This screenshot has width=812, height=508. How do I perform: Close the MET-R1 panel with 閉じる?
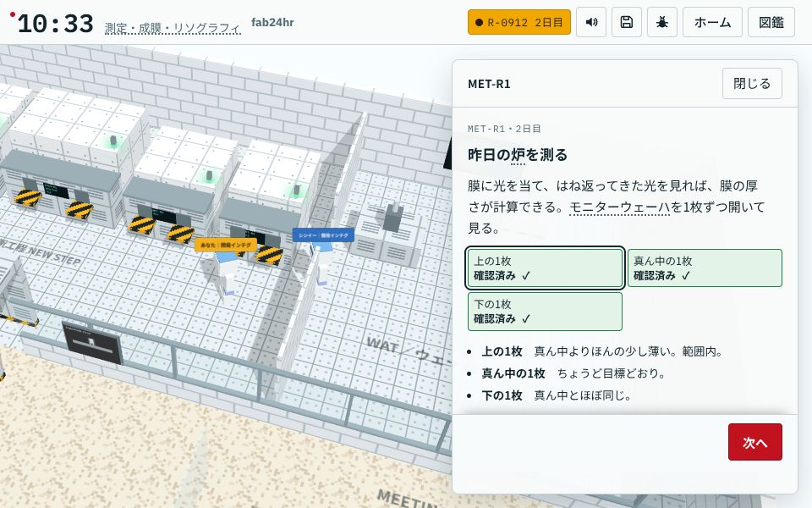tap(752, 84)
